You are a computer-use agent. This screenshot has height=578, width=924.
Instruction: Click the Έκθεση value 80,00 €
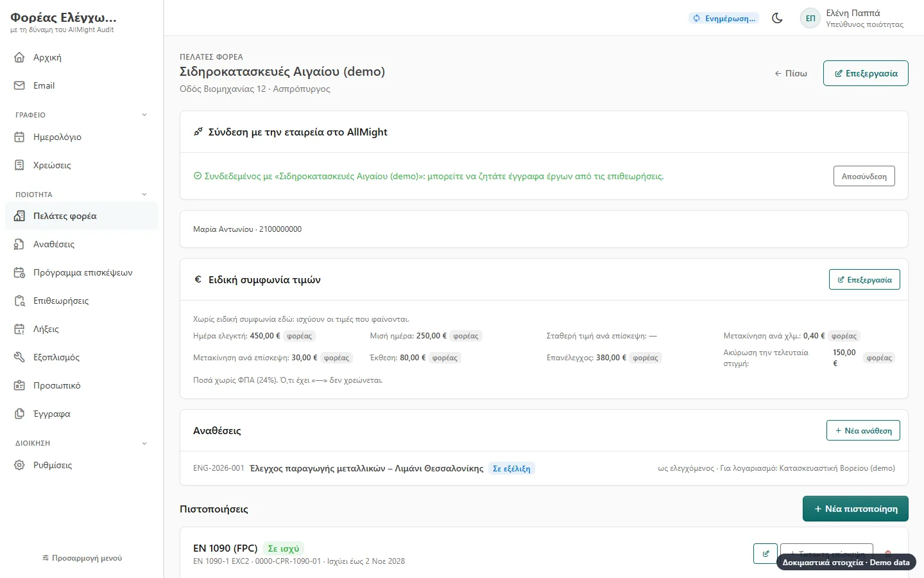(413, 358)
